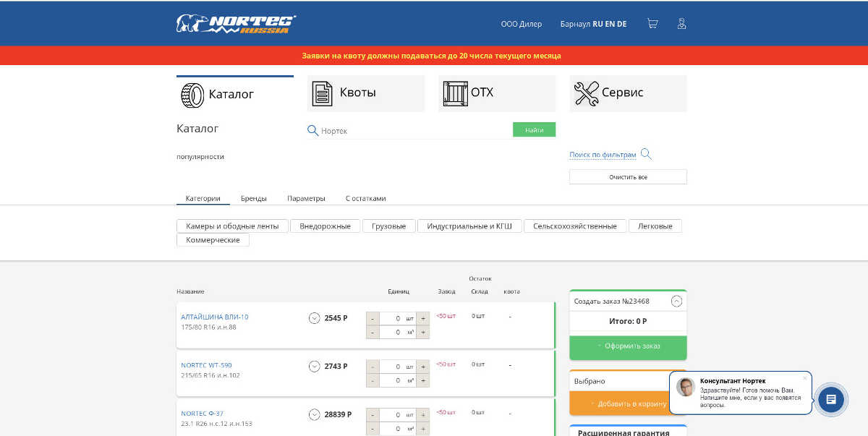Switch to the Категории filter tab

pyautogui.click(x=203, y=198)
